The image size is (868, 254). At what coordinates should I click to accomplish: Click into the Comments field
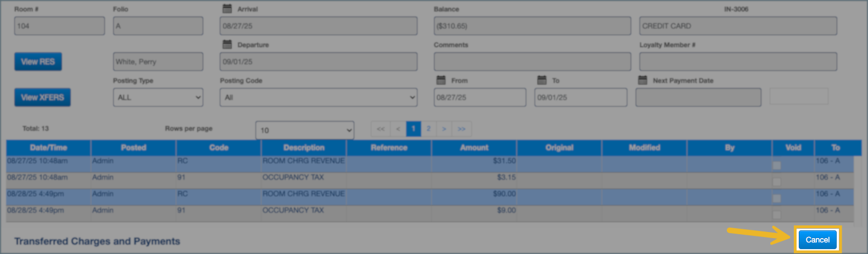point(532,62)
